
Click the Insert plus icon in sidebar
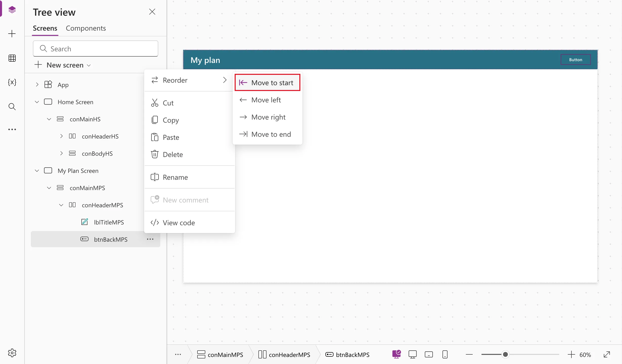click(x=12, y=34)
